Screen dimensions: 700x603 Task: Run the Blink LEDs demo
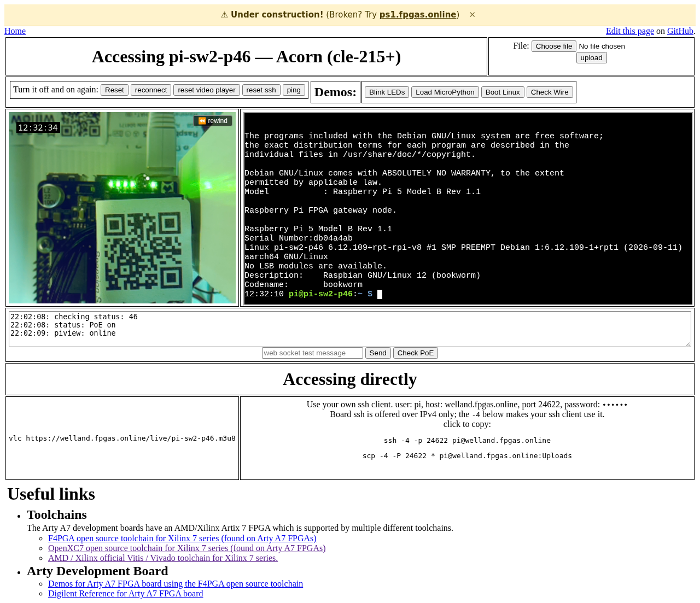tap(387, 92)
